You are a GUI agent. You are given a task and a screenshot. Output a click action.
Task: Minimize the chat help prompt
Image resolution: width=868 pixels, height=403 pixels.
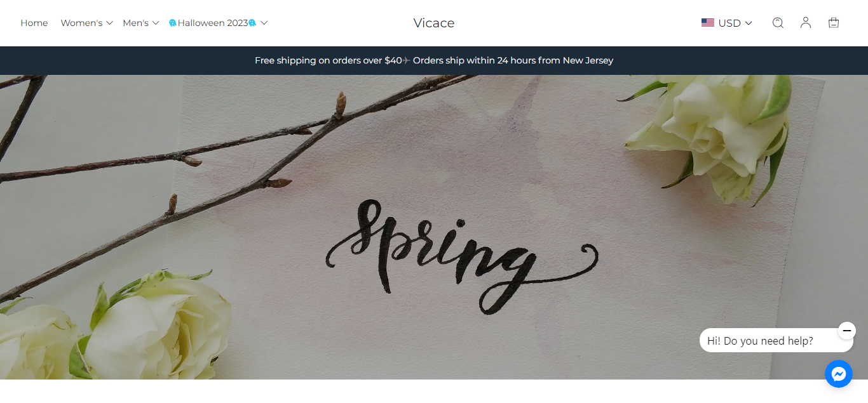coord(847,331)
